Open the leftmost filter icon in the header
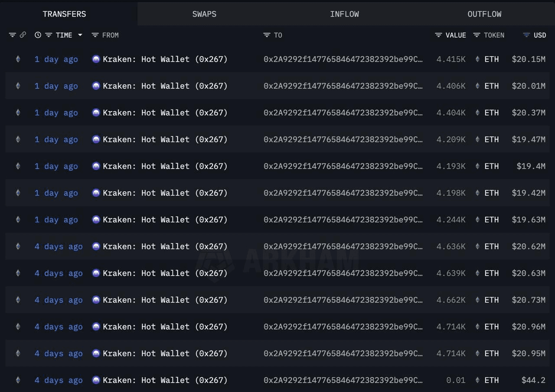The width and height of the screenshot is (555, 392). pos(12,35)
